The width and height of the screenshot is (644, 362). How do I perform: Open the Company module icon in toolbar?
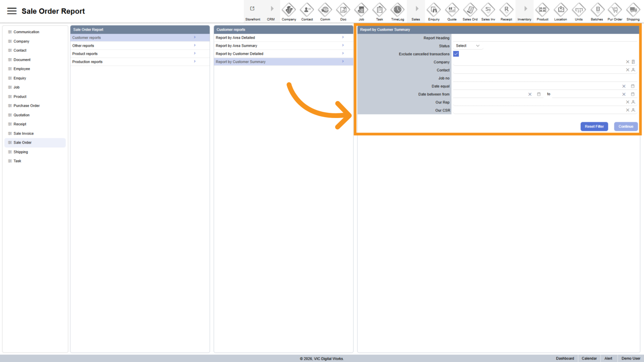(x=289, y=10)
